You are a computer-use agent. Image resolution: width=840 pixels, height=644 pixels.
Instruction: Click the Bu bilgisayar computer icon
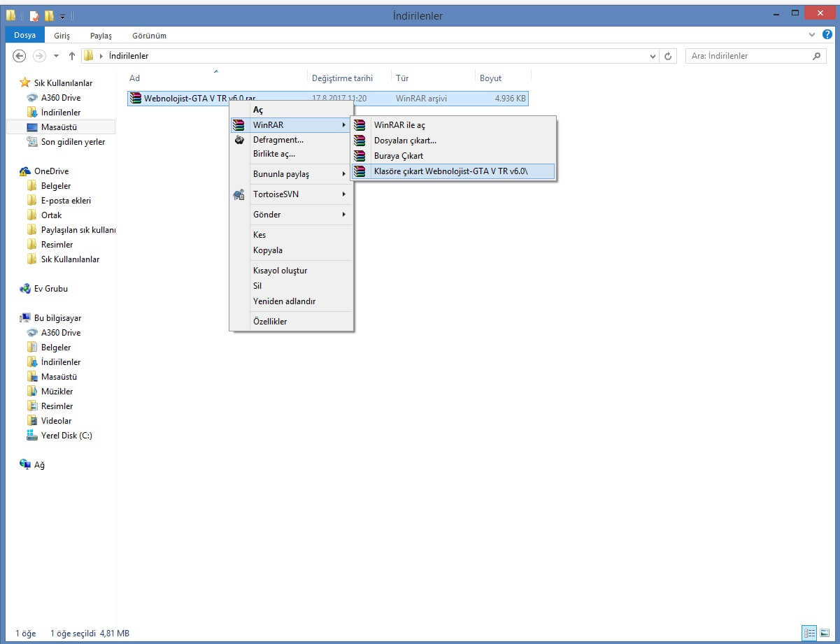point(25,318)
